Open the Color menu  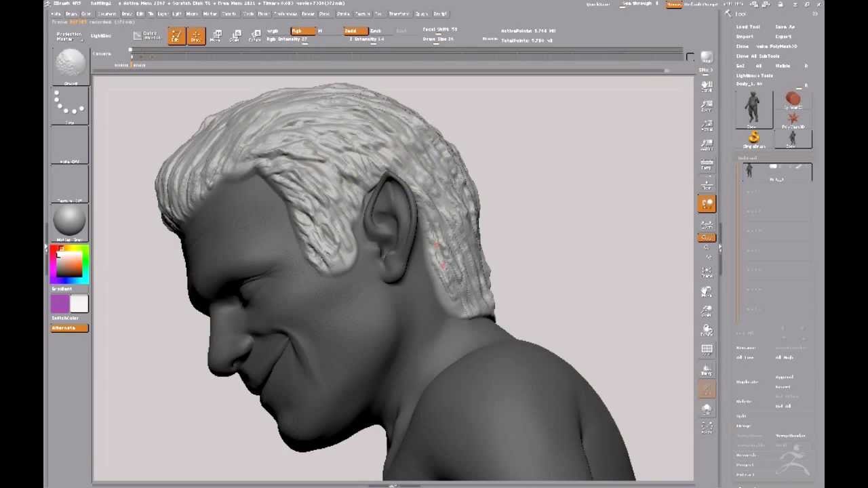pos(86,14)
